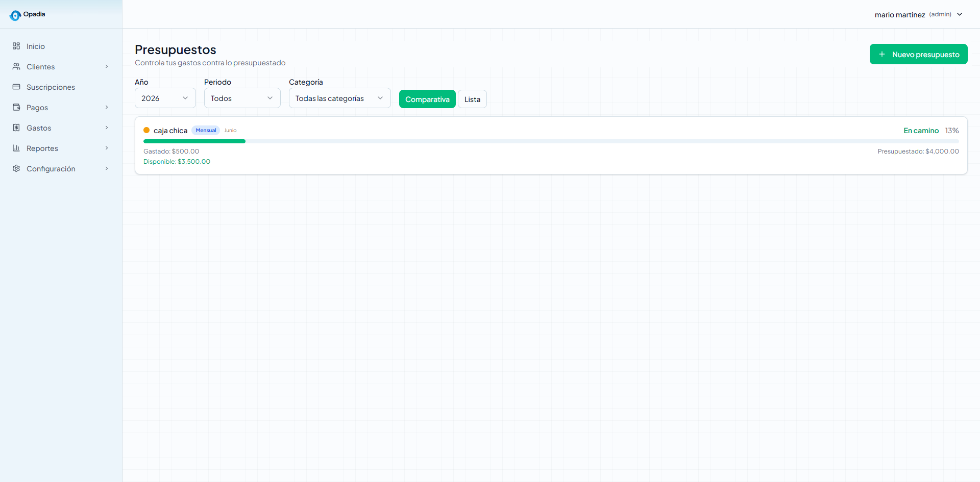
Task: Open the mario martinez user menu arrow
Action: pos(960,14)
